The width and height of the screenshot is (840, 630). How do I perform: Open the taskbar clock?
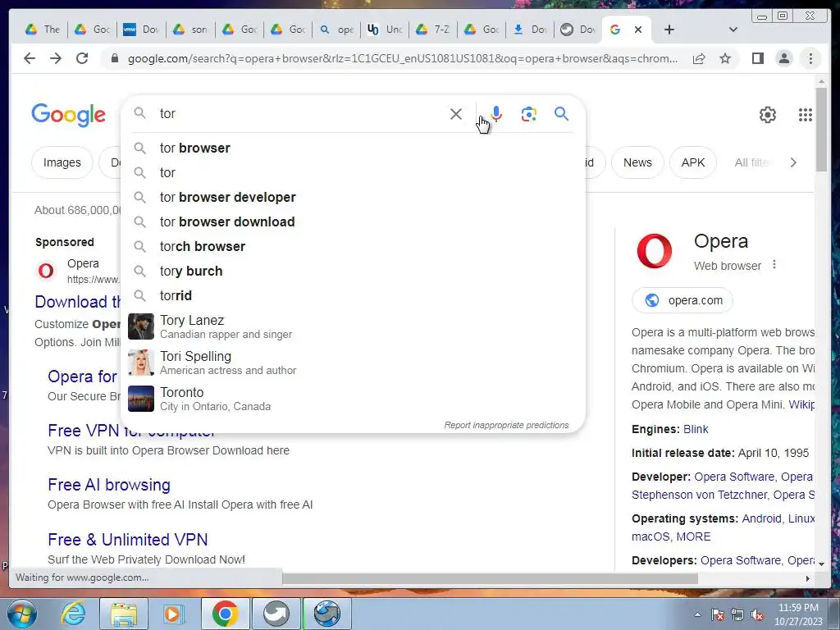click(798, 614)
